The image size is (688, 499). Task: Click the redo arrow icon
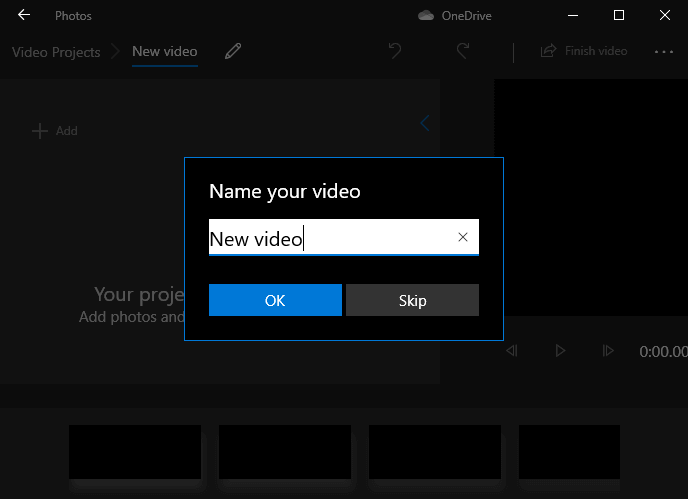tap(463, 51)
